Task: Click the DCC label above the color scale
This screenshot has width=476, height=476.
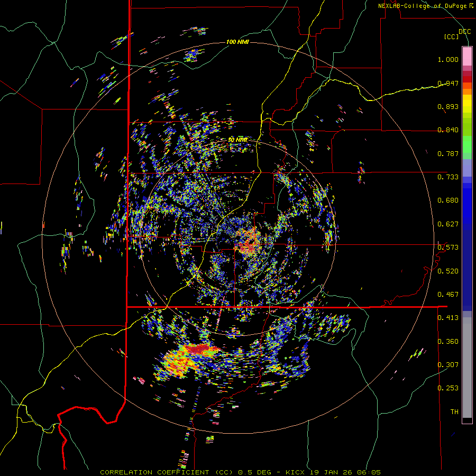Action: click(x=464, y=31)
